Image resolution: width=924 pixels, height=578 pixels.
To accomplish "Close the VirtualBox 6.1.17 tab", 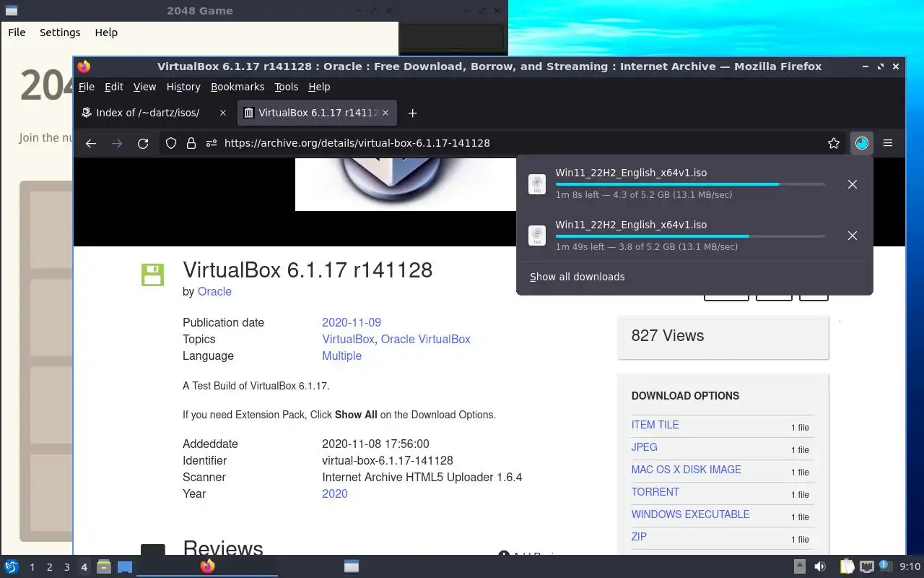I will [x=385, y=113].
